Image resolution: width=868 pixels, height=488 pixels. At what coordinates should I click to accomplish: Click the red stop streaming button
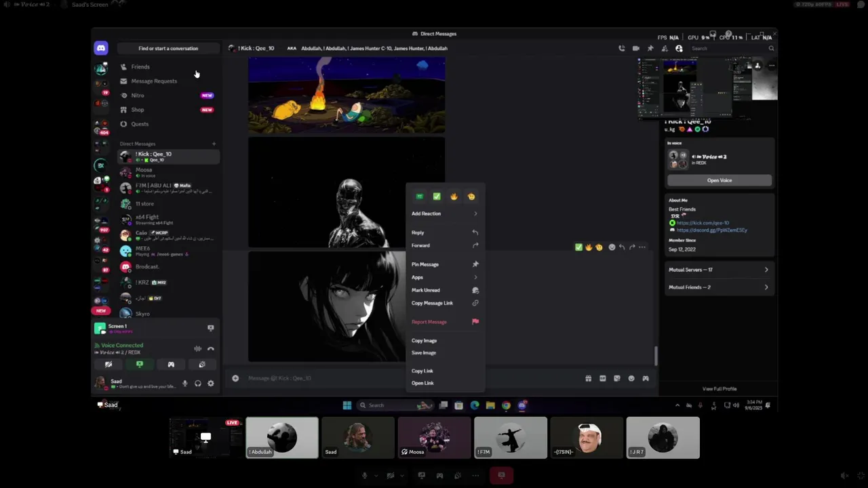[501, 475]
